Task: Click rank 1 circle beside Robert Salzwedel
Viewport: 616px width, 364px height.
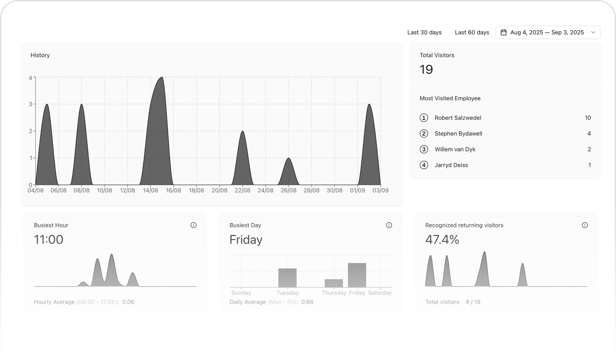Action: 424,118
